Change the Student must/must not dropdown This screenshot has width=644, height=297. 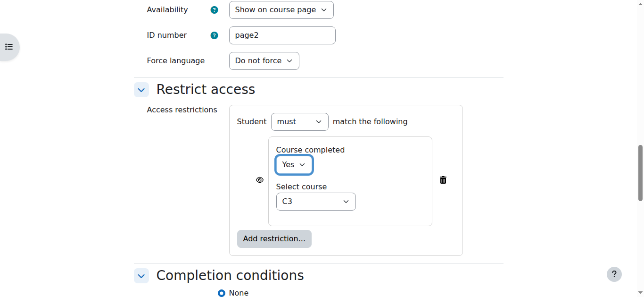coord(300,122)
